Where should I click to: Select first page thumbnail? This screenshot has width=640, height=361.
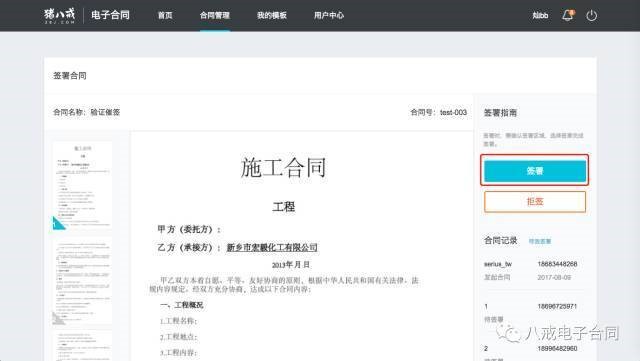point(82,186)
